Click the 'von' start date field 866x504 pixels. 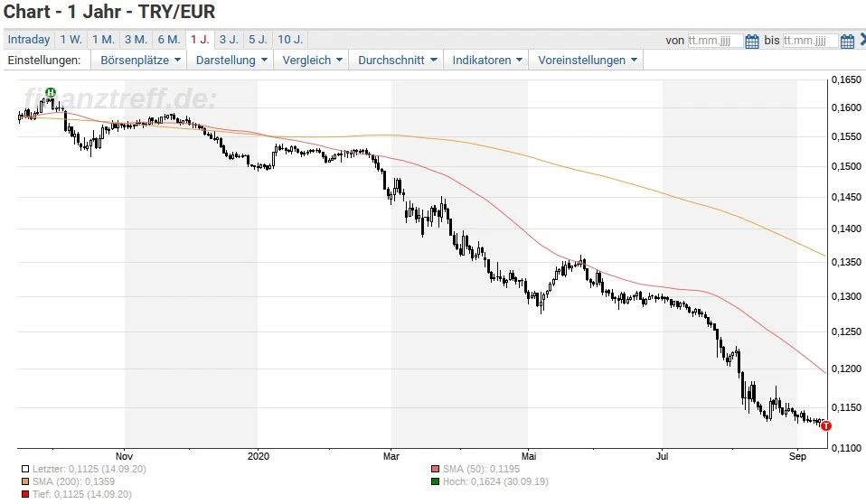click(x=715, y=41)
